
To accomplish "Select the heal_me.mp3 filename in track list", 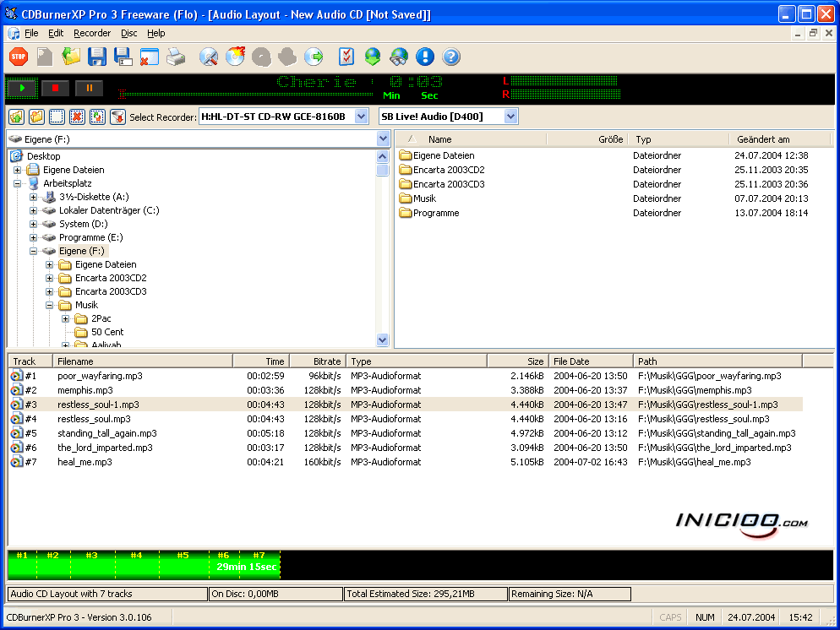I will (85, 462).
